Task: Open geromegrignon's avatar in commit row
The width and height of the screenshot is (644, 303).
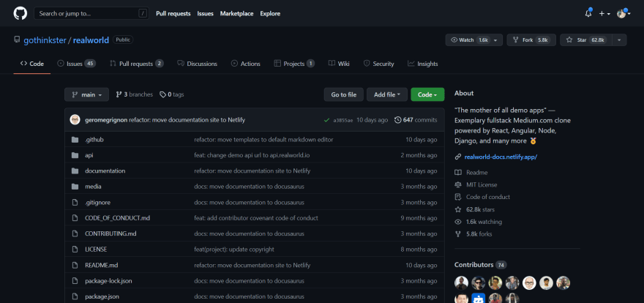Action: tap(75, 120)
